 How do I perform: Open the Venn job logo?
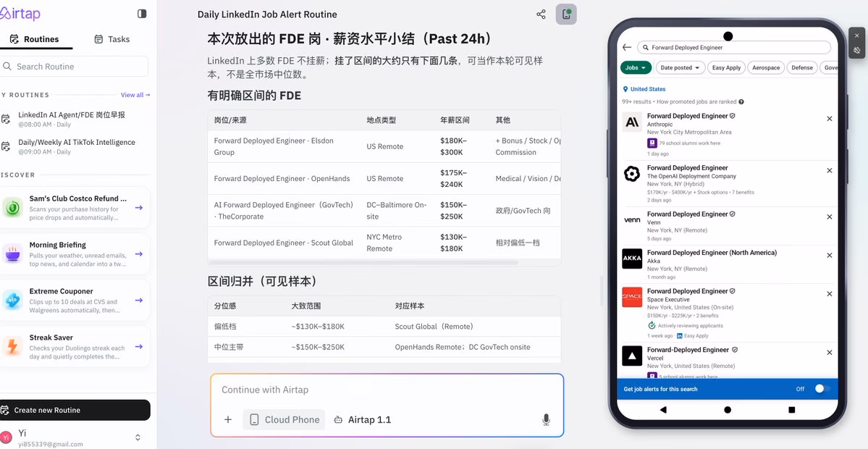(631, 220)
